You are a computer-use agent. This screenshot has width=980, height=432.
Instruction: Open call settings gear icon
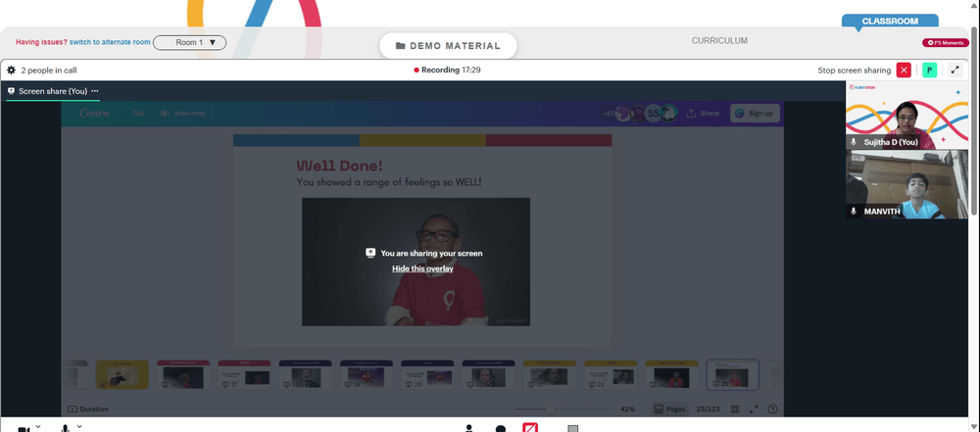[x=11, y=70]
